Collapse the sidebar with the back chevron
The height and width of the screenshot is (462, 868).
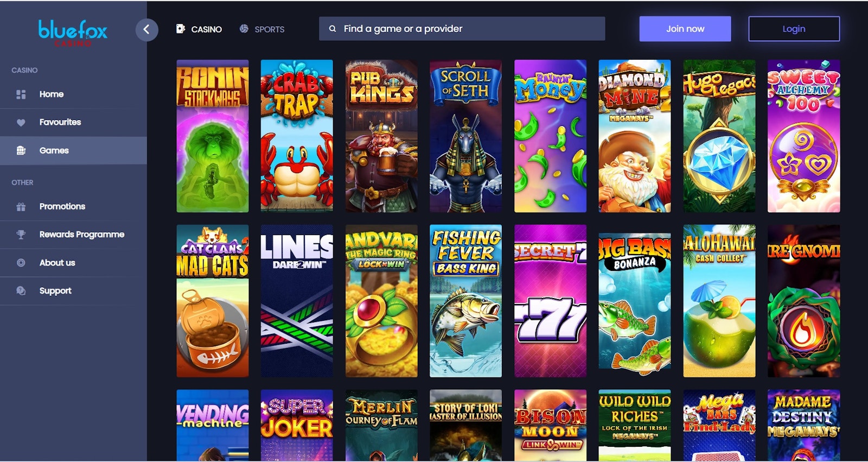[x=146, y=29]
